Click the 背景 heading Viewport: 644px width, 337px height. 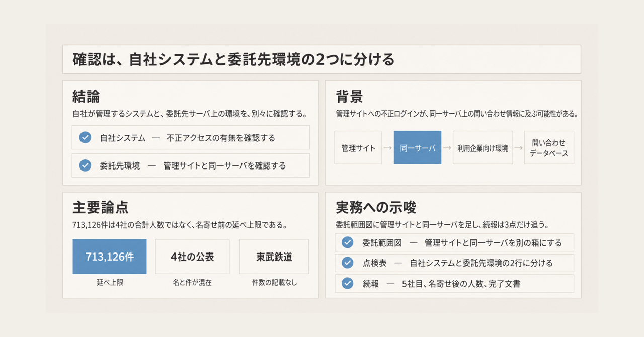[x=349, y=97]
